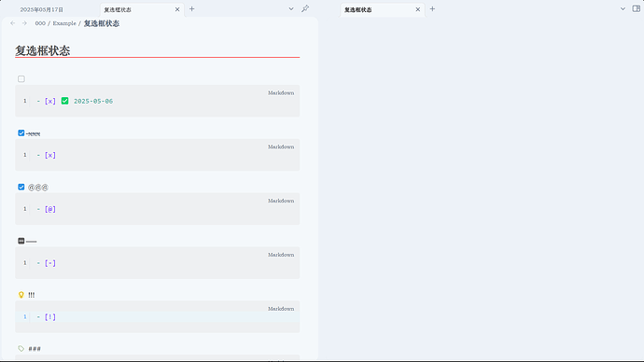The height and width of the screenshot is (362, 644).
Task: Click the yellow lightbulb task icon
Action: click(x=21, y=295)
